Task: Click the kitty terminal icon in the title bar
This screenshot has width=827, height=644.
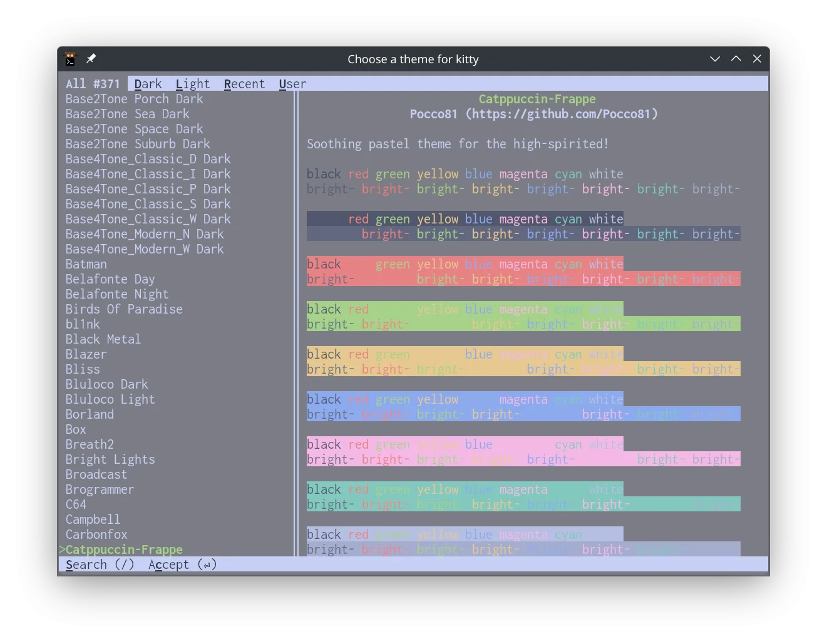Action: coord(70,59)
